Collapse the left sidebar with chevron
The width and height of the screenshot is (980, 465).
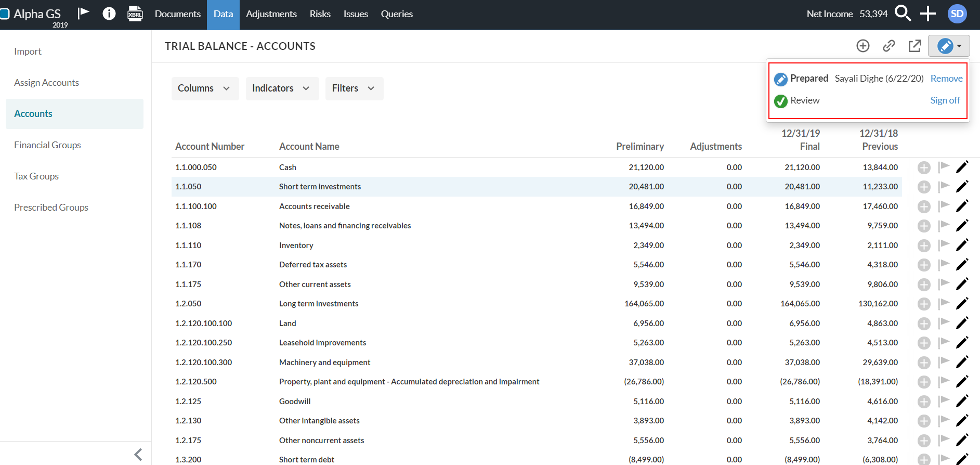(138, 455)
